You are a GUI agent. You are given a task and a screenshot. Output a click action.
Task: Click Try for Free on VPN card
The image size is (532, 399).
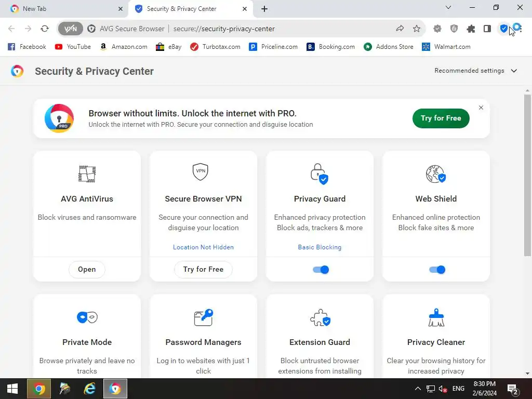pyautogui.click(x=203, y=270)
